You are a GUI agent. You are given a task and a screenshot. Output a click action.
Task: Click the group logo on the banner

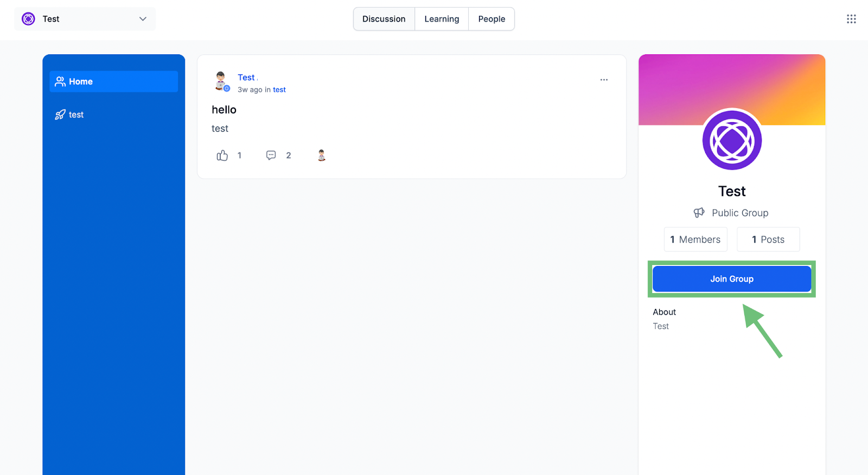click(732, 140)
